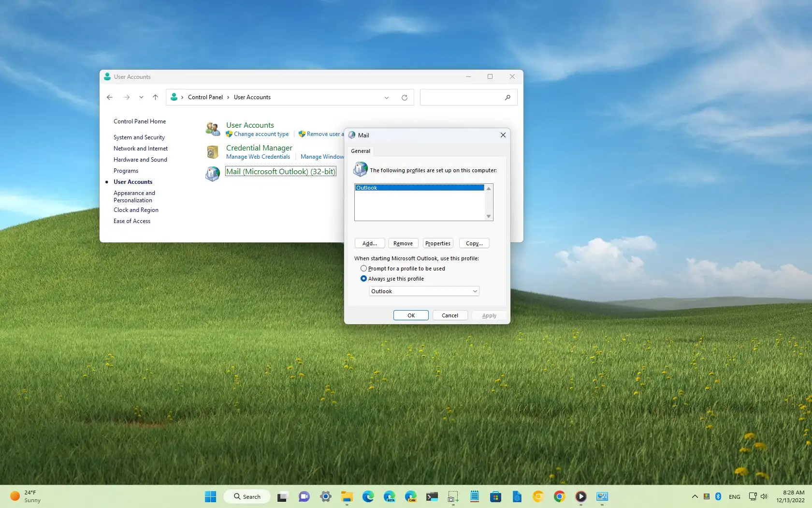Open Network and Internet category

(x=141, y=149)
